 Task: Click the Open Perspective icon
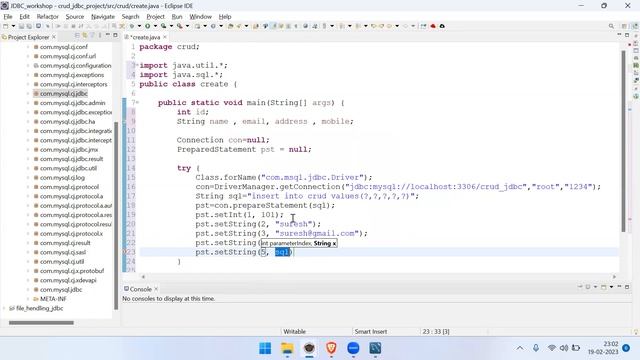624,26
